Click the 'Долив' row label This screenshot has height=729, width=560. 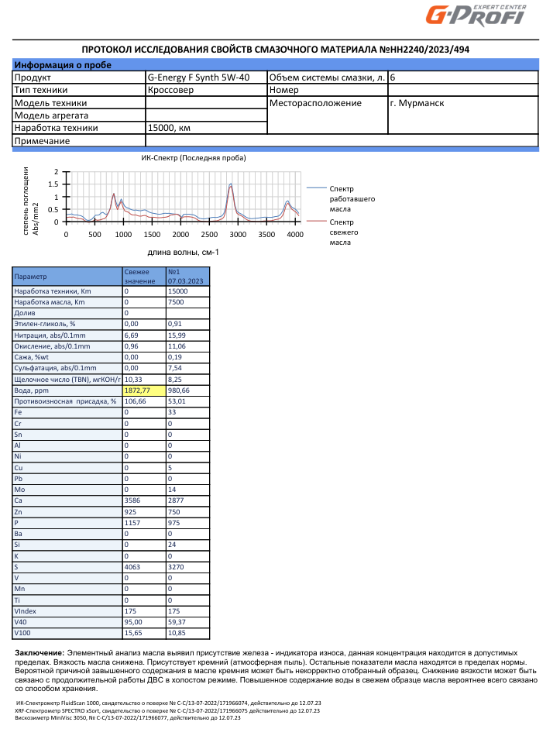(25, 313)
